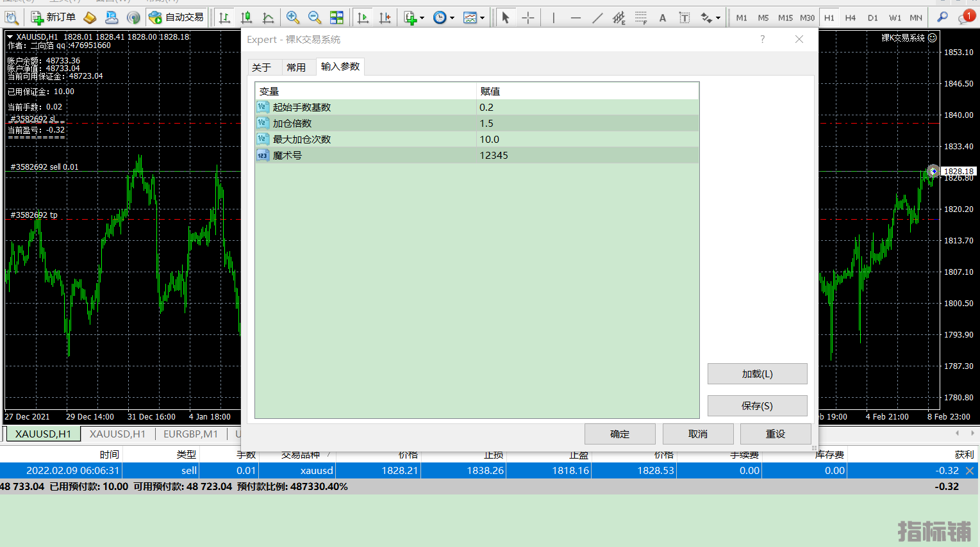Viewport: 980px width, 547px height.
Task: Click the chart tabs right scroll arrow
Action: [x=972, y=434]
